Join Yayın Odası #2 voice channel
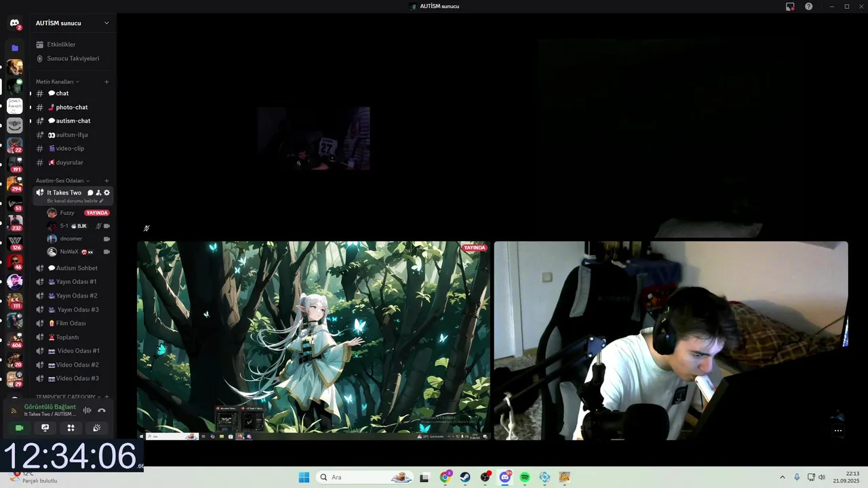This screenshot has height=488, width=868. point(73,296)
